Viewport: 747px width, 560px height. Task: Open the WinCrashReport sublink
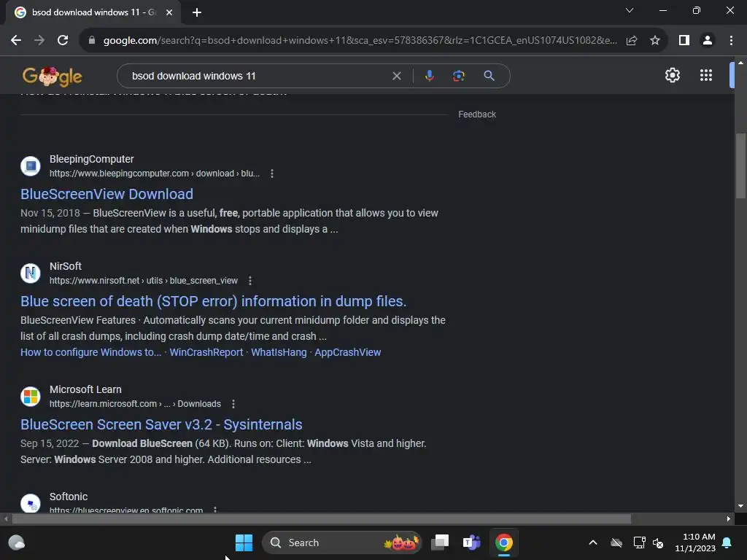[x=206, y=352]
